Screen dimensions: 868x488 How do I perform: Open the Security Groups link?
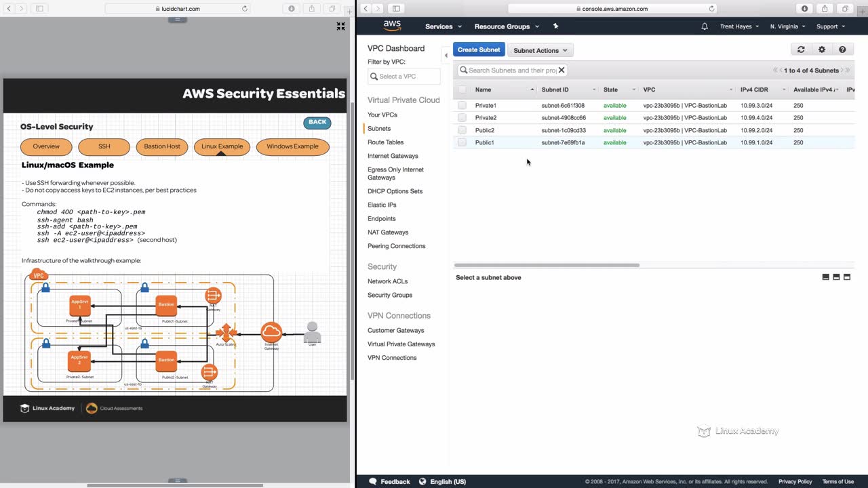coord(390,295)
